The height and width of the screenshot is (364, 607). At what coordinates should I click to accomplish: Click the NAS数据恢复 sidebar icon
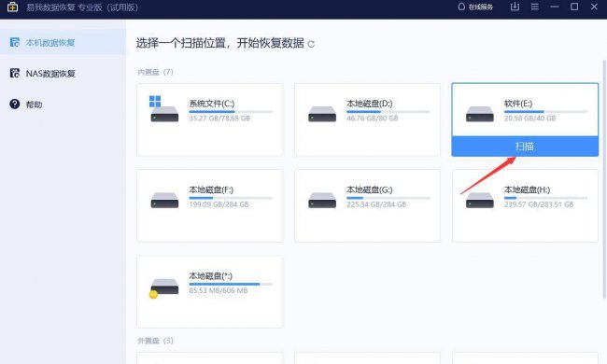click(x=15, y=73)
